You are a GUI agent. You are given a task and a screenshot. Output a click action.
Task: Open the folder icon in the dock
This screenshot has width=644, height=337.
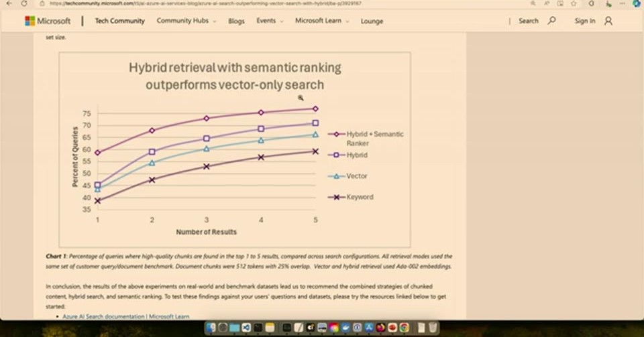[x=235, y=327]
